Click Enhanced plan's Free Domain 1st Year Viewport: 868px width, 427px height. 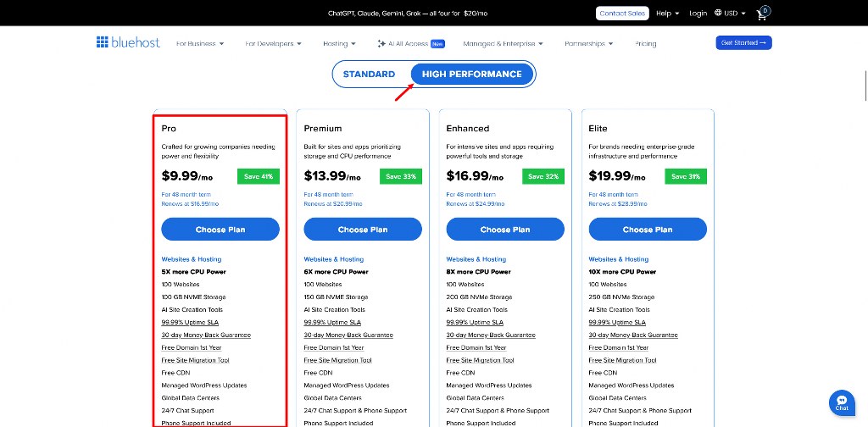(476, 347)
